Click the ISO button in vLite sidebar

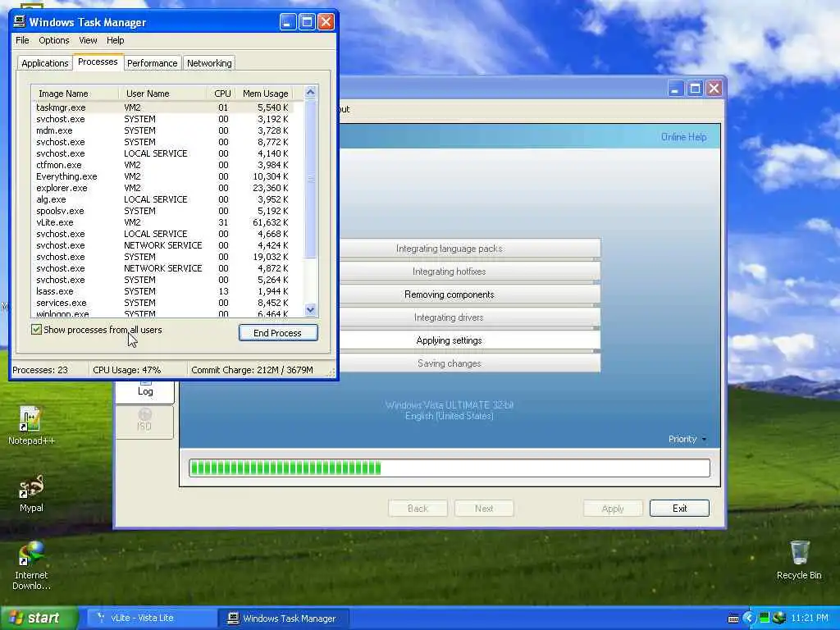point(144,421)
